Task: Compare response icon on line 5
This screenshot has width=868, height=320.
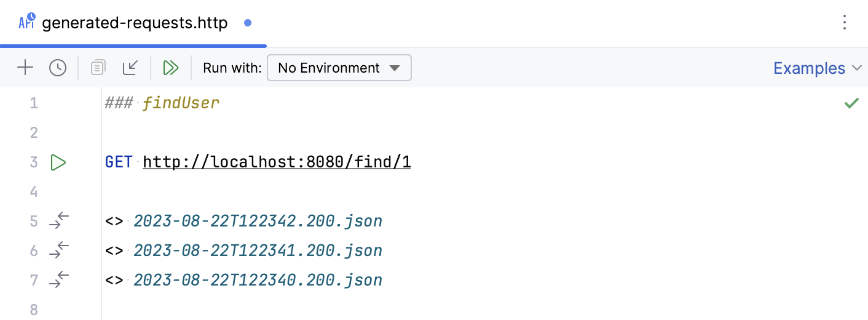Action: (x=59, y=221)
